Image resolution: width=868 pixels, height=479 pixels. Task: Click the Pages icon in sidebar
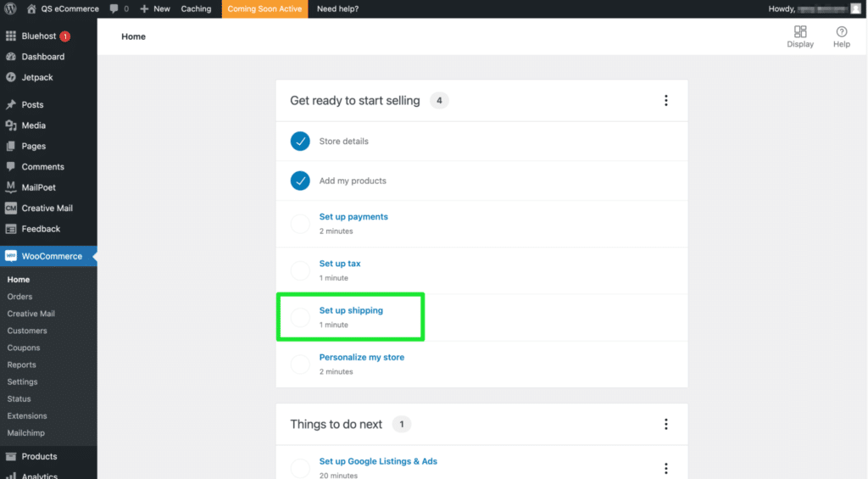10,146
